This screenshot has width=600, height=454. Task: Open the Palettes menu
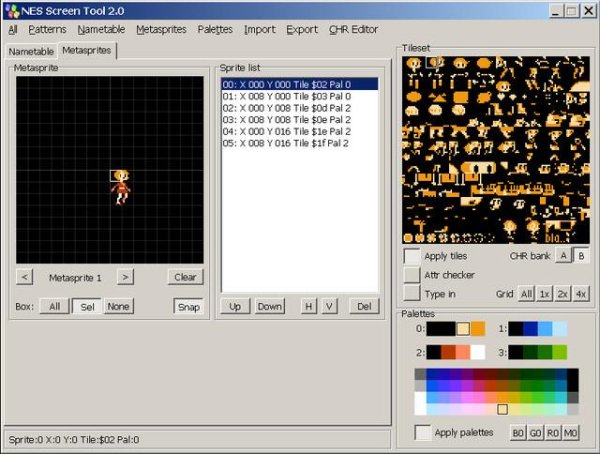click(x=215, y=29)
